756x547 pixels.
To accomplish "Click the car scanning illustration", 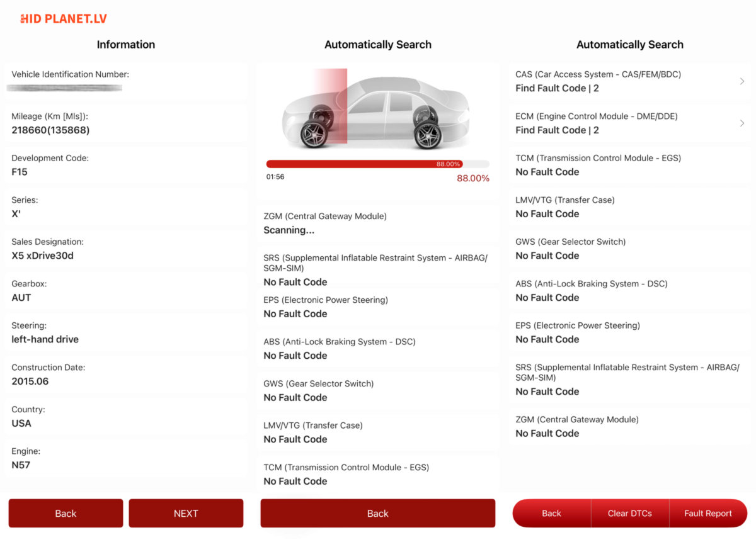I will (377, 107).
